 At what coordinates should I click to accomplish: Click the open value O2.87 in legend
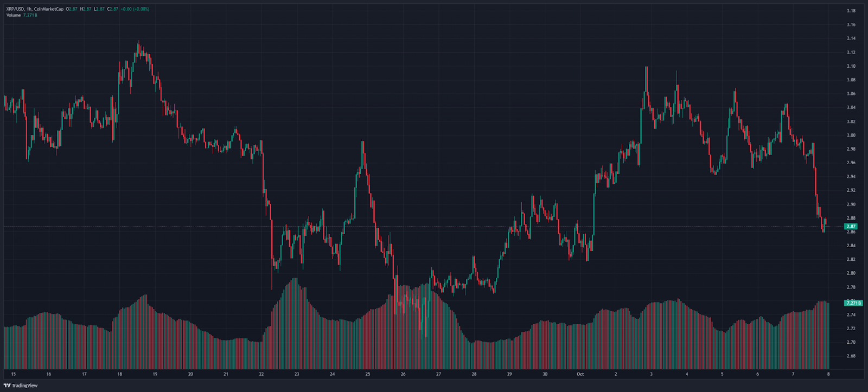[x=72, y=9]
